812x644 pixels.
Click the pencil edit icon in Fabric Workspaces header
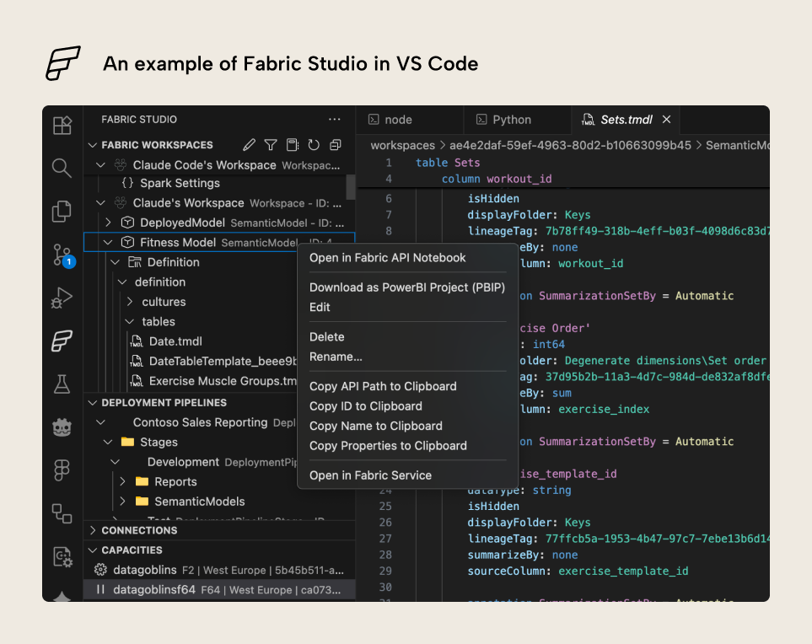(x=249, y=145)
